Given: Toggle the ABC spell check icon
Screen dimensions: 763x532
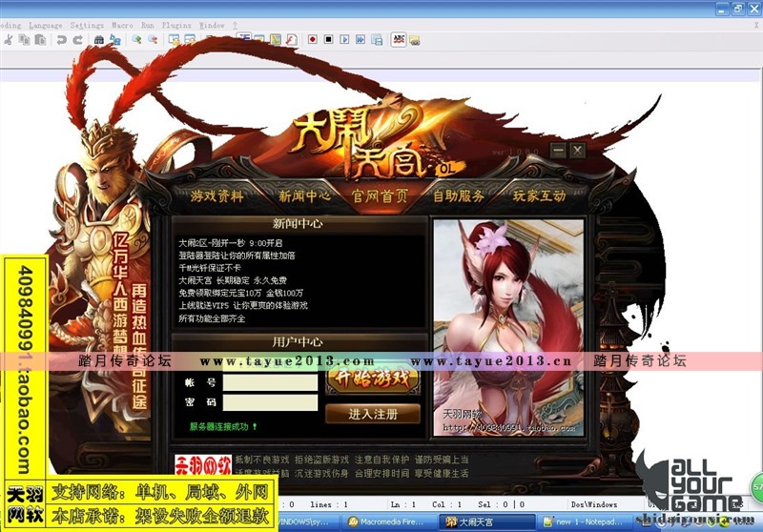Looking at the screenshot, I should click(x=399, y=39).
